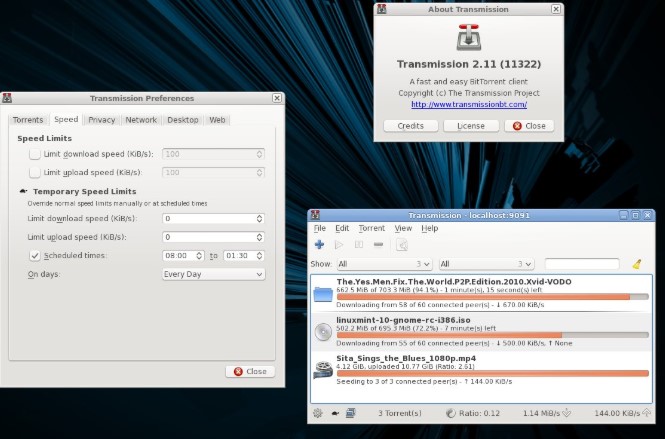Open the Help menu
This screenshot has height=439, width=665.
pyautogui.click(x=430, y=228)
